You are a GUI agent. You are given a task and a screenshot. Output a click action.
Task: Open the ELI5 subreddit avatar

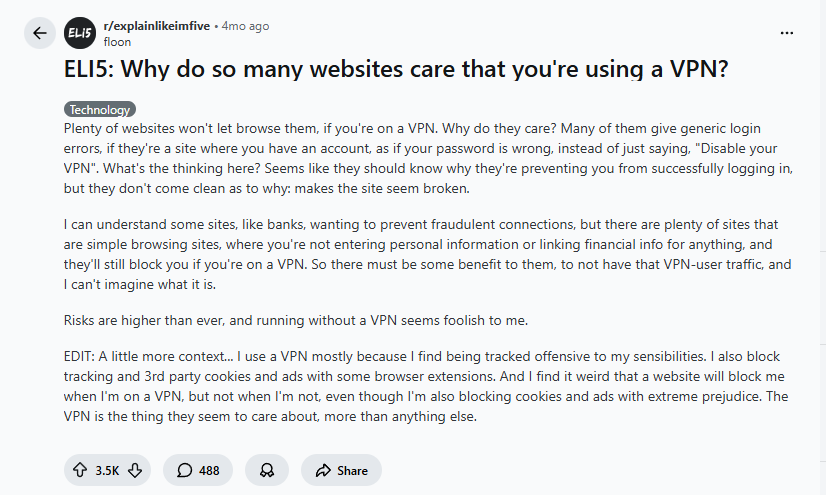80,34
